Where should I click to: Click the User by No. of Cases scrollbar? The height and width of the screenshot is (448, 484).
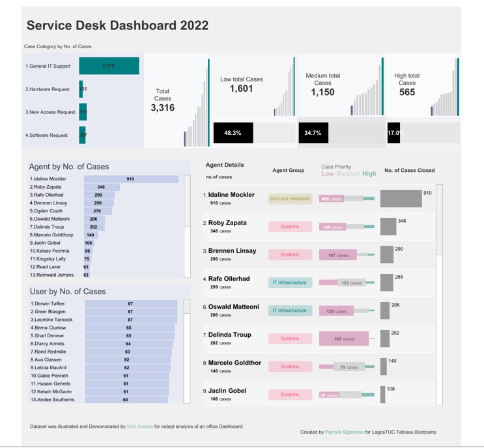click(x=187, y=352)
